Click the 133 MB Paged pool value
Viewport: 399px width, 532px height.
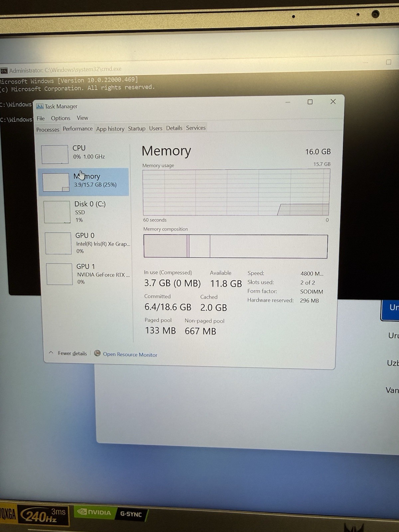pyautogui.click(x=160, y=331)
